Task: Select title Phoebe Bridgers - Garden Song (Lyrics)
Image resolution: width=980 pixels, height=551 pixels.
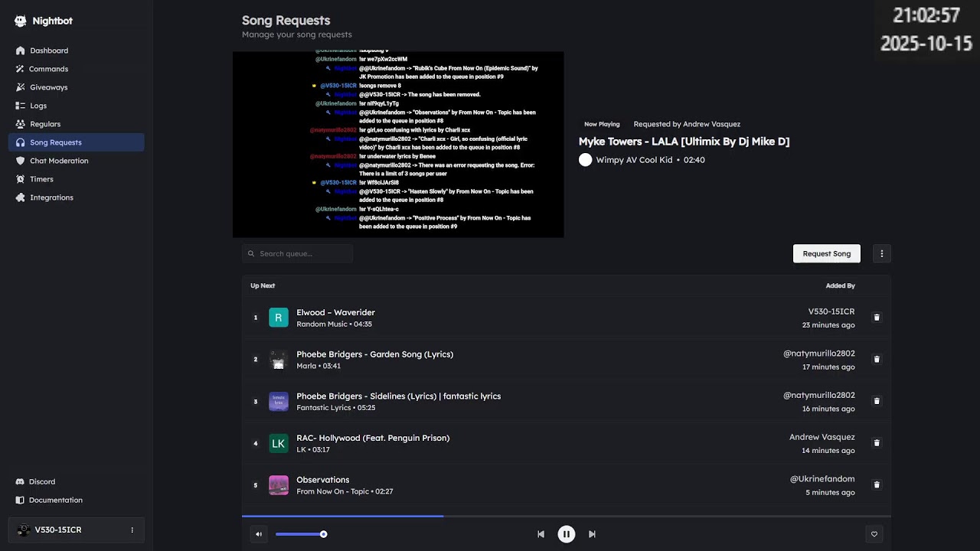Action: tap(375, 354)
